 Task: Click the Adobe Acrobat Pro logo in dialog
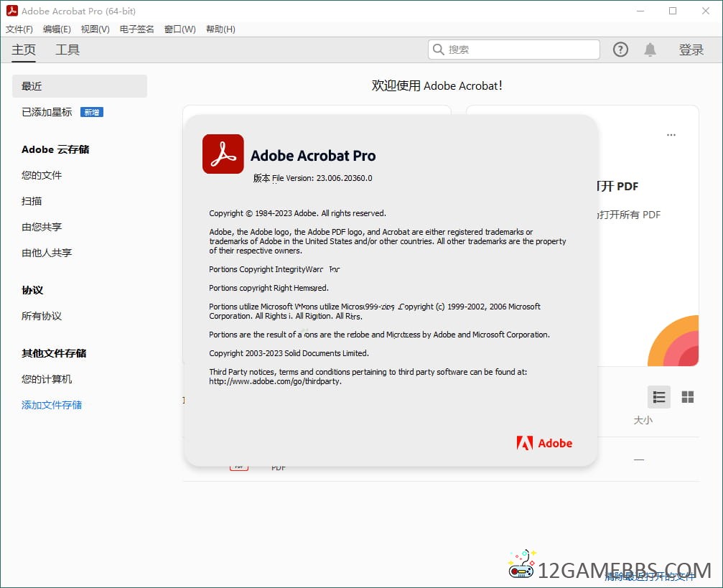(x=223, y=154)
